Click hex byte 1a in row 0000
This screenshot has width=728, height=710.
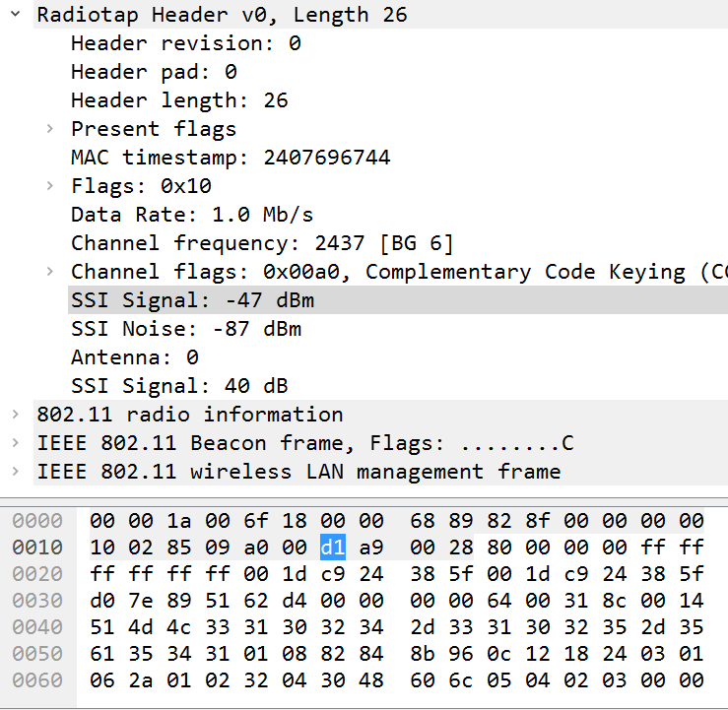click(x=178, y=521)
